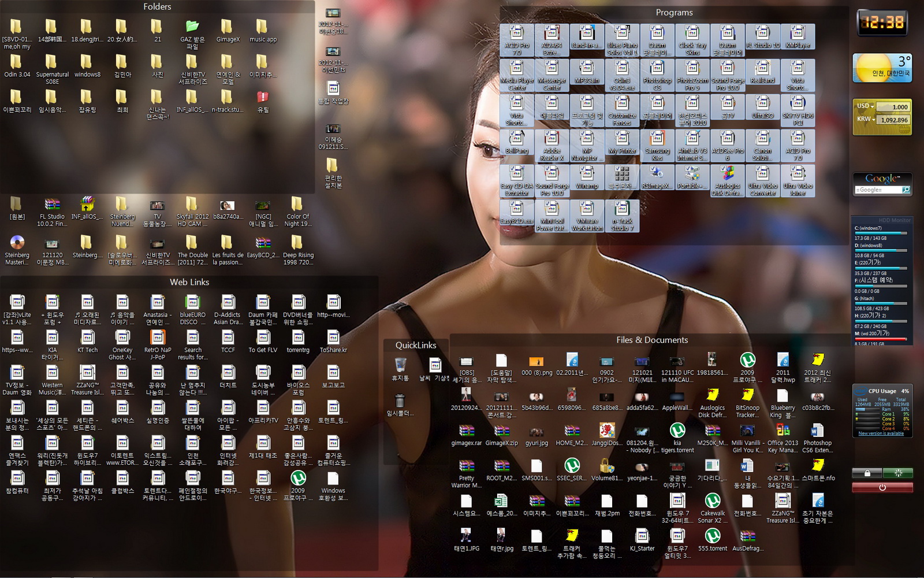
Task: Open the Ultra Video Converter shortcut
Action: pyautogui.click(x=762, y=180)
